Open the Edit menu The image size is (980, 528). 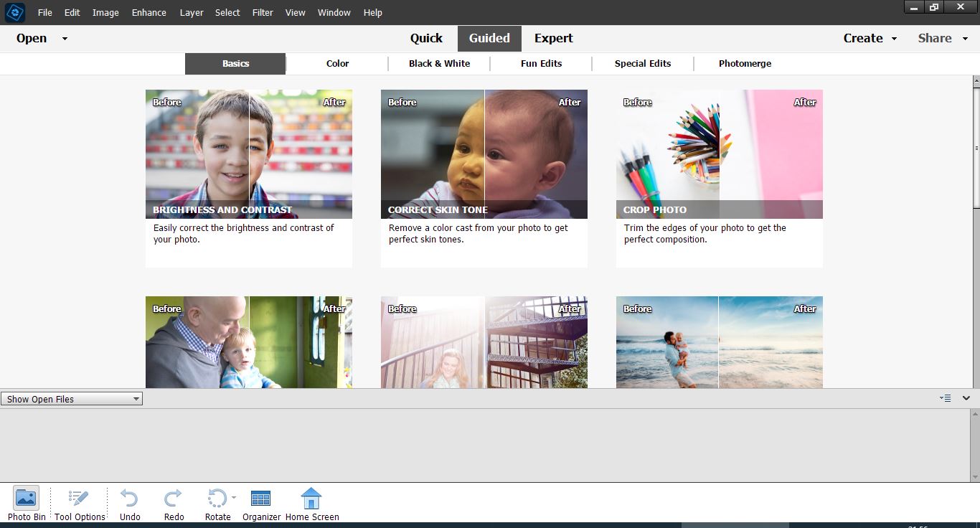click(x=72, y=12)
